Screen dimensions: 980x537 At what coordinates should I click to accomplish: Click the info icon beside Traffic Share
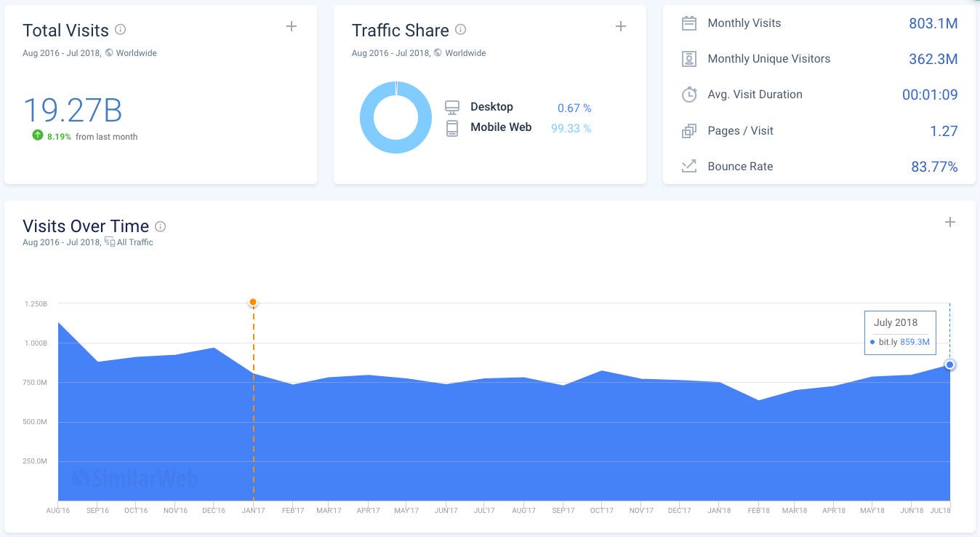point(460,30)
